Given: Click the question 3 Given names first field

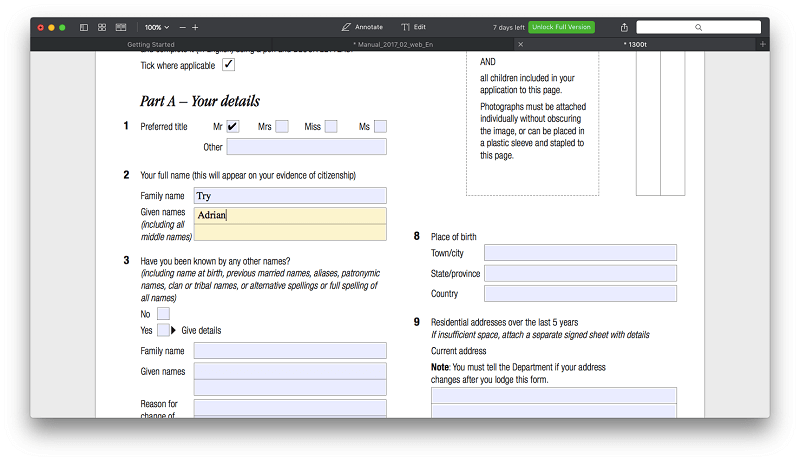Looking at the screenshot, I should tap(290, 371).
